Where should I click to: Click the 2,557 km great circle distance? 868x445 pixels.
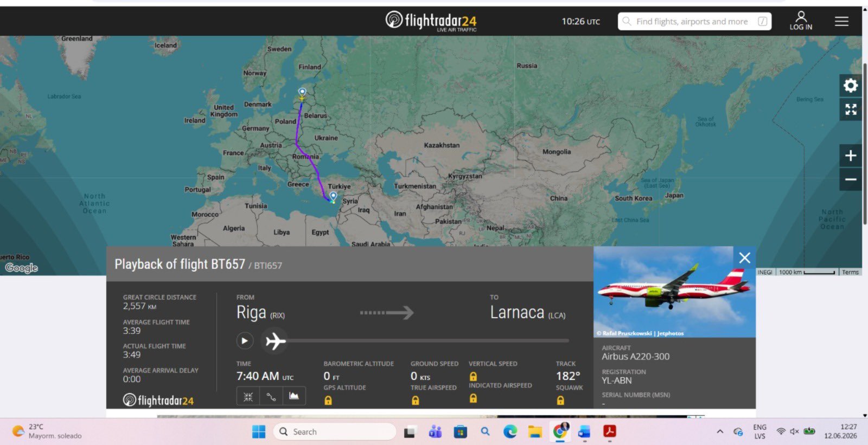point(139,306)
